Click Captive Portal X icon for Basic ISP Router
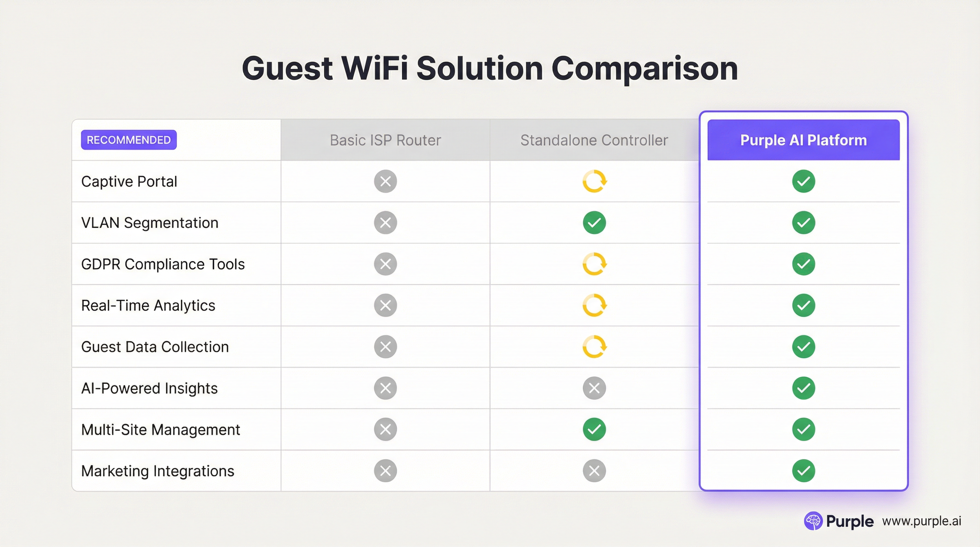The image size is (980, 547). 385,181
